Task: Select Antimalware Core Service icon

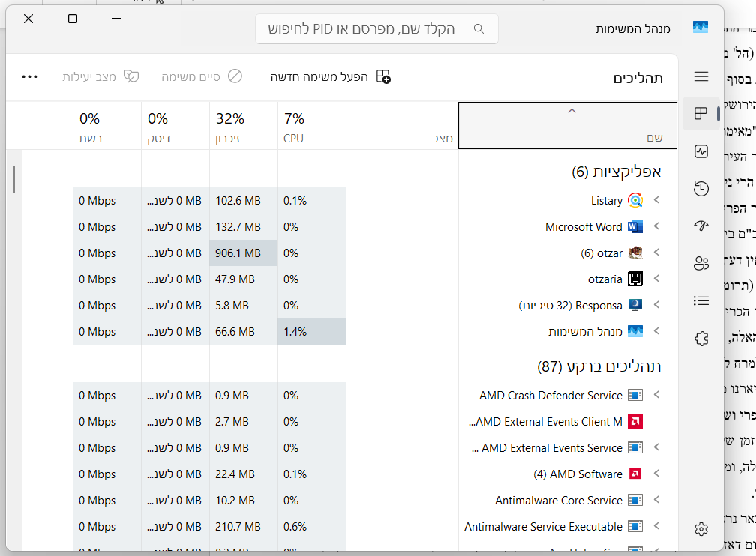Action: (635, 500)
